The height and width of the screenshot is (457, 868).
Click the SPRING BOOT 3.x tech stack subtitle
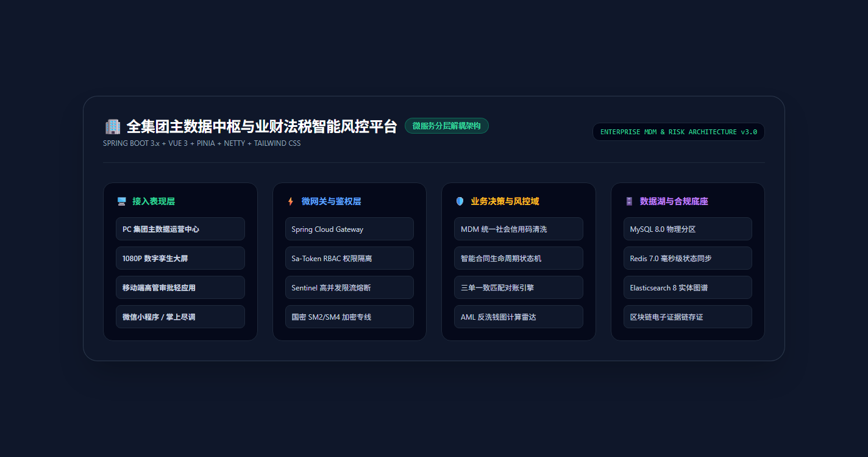tap(202, 143)
